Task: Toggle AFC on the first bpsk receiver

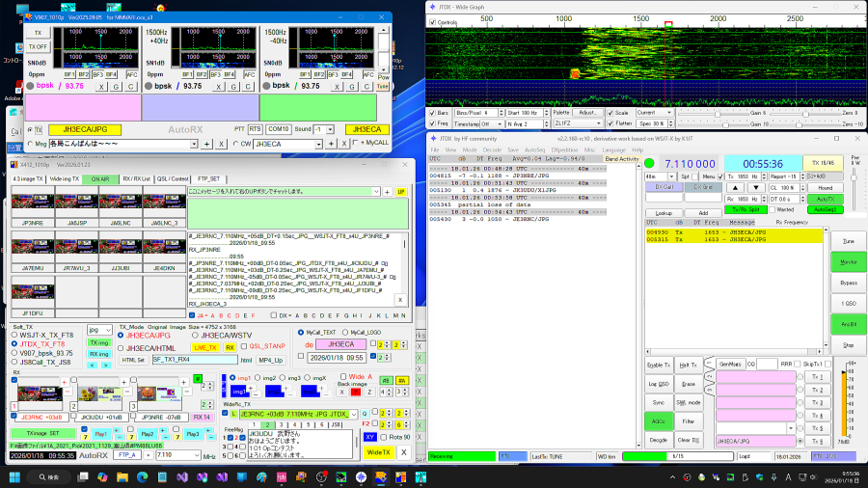Action: point(131,74)
